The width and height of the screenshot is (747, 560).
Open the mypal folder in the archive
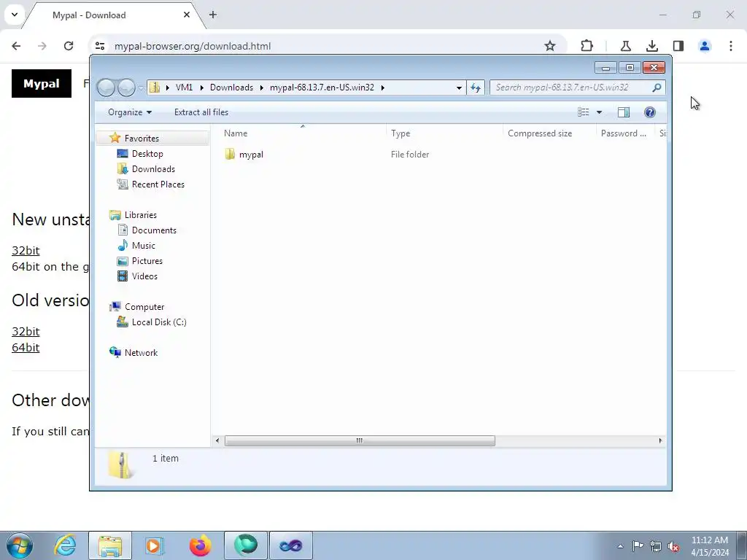(x=251, y=155)
